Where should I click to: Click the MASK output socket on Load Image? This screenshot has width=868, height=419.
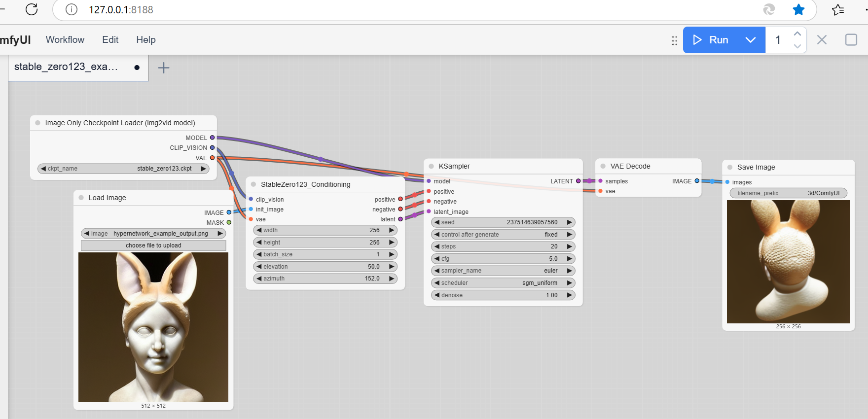pos(229,222)
